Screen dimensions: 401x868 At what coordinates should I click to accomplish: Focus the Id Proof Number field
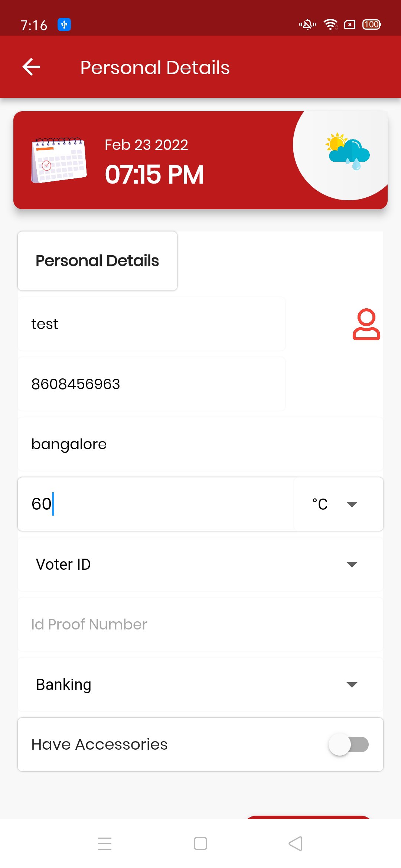pyautogui.click(x=200, y=624)
